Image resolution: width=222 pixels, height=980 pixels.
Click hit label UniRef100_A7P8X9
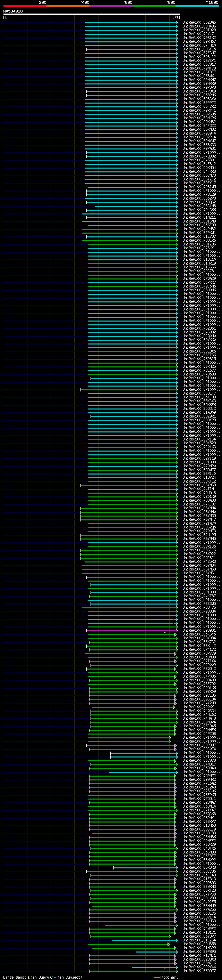[199, 91]
